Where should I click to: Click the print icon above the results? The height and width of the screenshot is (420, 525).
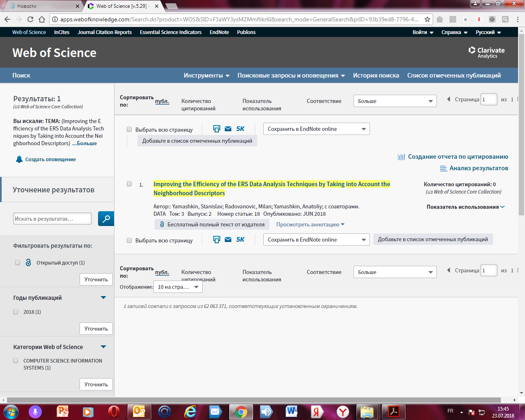(217, 129)
